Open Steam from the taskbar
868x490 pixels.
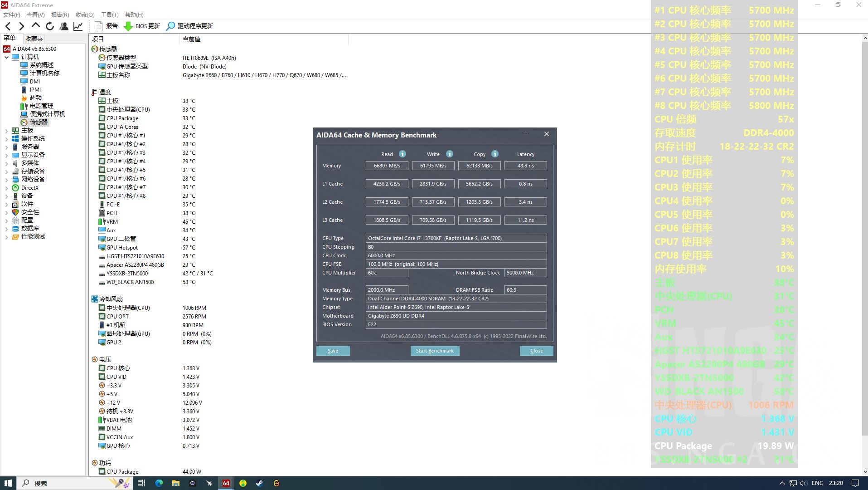[x=259, y=483]
